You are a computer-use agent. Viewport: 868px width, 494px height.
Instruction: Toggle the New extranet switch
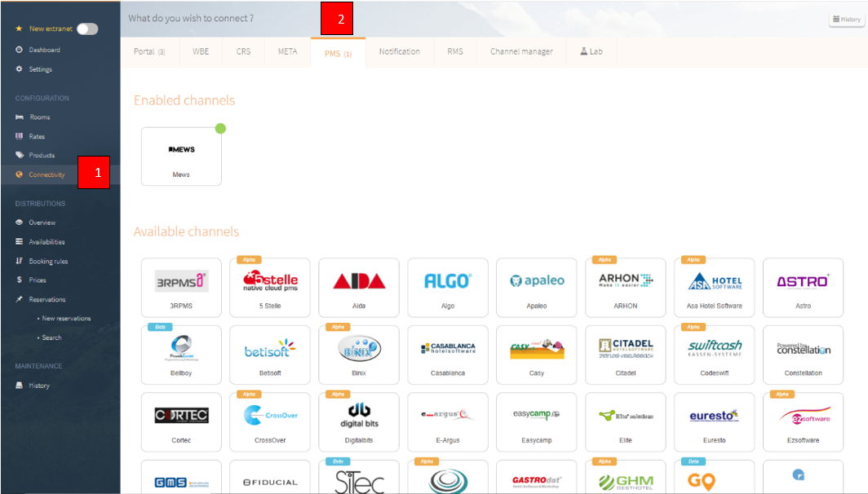(86, 29)
